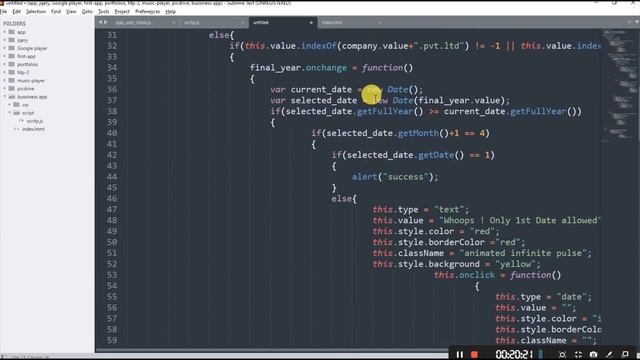Viewport: 640px width, 360px height.
Task: Open the Project menu
Action: coord(122,11)
